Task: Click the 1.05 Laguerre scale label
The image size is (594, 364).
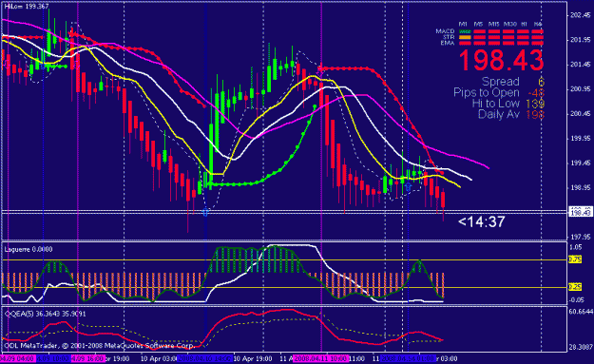Action: (575, 247)
